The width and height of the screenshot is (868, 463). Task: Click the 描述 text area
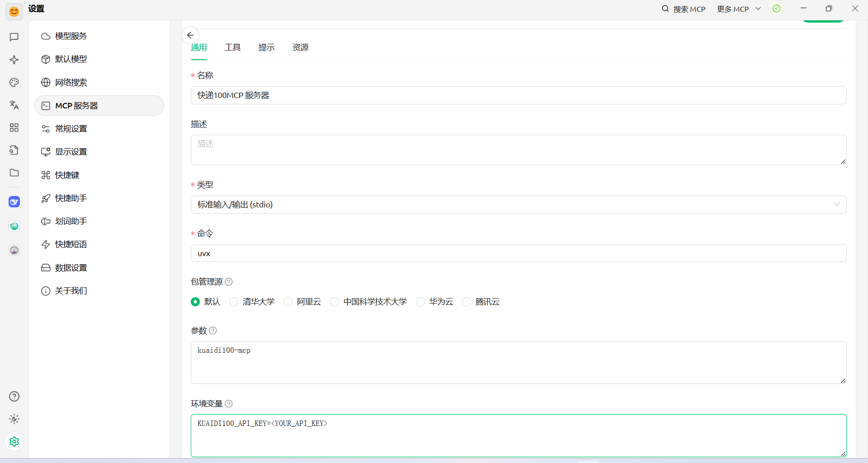519,150
